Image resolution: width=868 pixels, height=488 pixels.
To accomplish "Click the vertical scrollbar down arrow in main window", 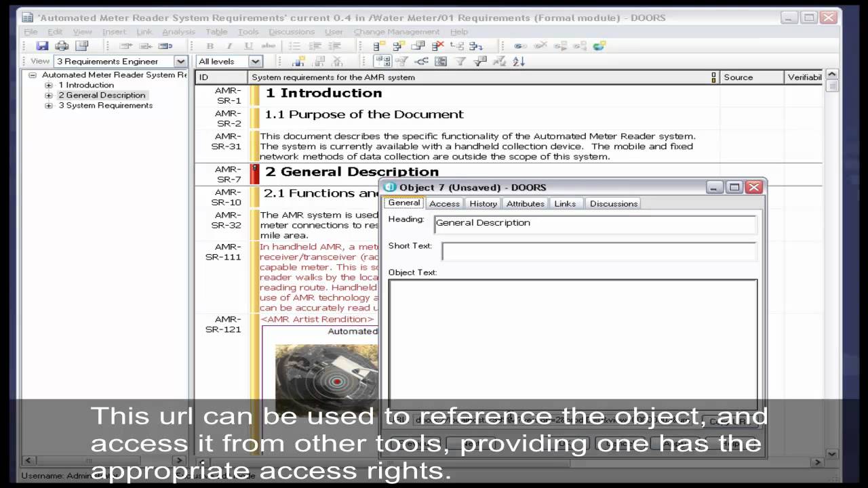I will [833, 453].
